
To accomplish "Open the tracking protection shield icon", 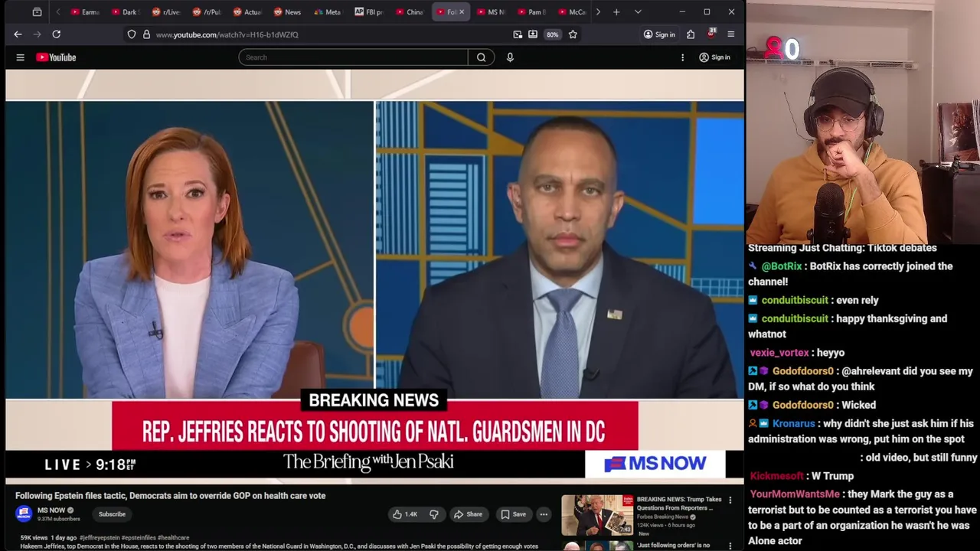I will point(132,34).
